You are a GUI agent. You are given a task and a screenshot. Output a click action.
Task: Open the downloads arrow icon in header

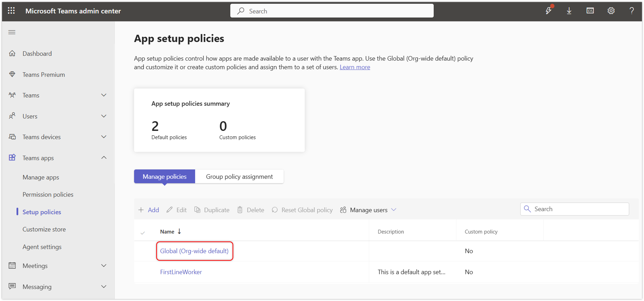[569, 11]
